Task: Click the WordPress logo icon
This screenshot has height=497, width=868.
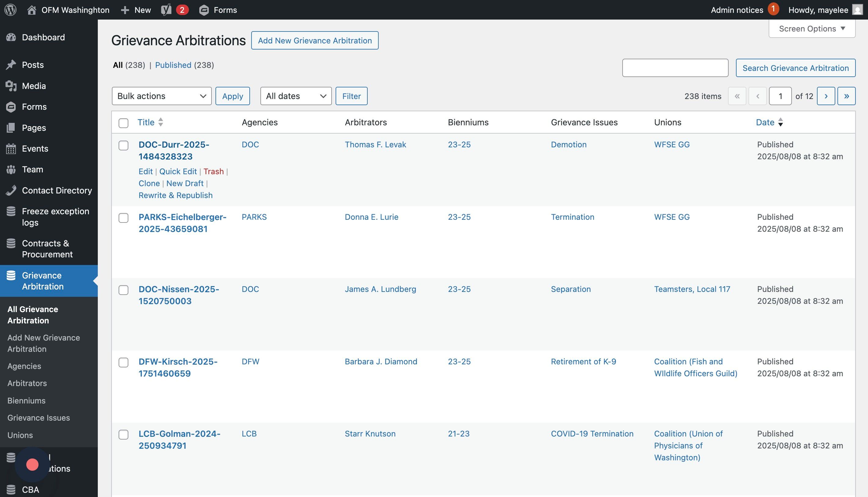Action: [10, 9]
